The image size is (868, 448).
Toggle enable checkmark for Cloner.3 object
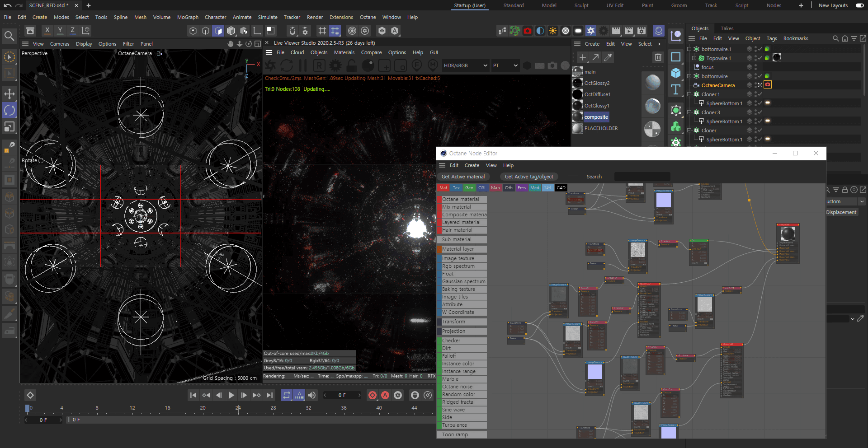(x=759, y=112)
